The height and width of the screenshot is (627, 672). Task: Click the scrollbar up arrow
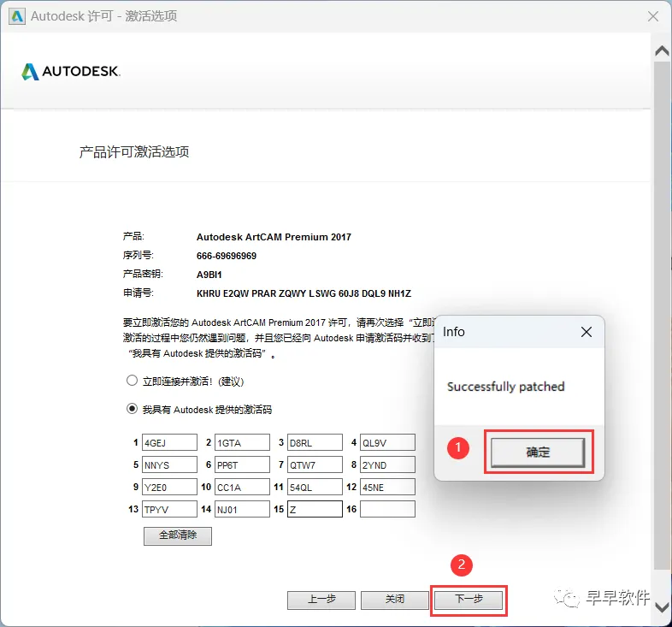pos(662,51)
